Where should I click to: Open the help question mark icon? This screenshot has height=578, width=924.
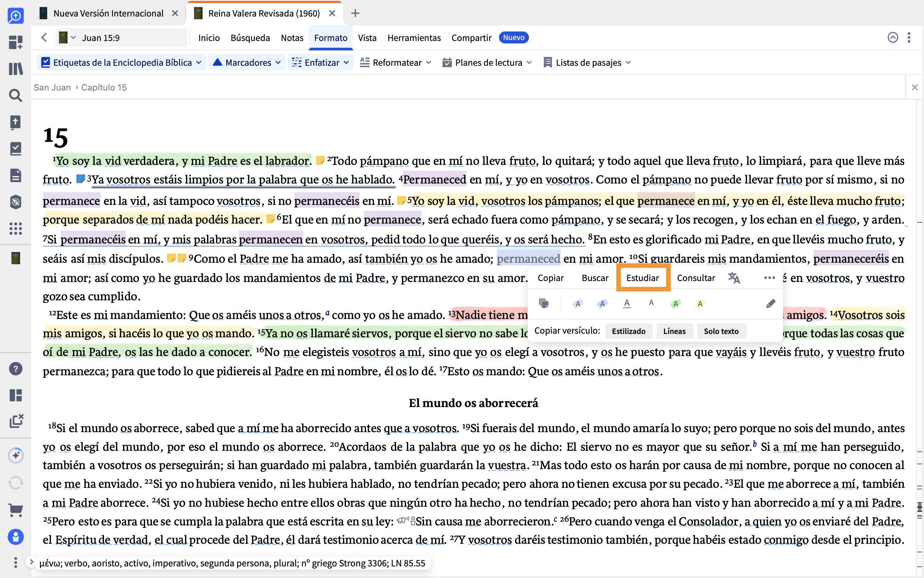[16, 369]
